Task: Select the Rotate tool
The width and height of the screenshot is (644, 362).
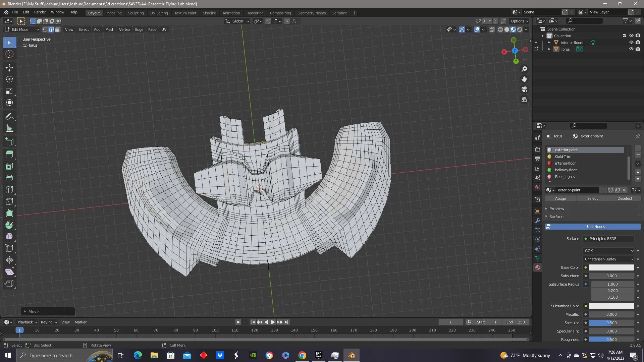Action: pyautogui.click(x=9, y=79)
